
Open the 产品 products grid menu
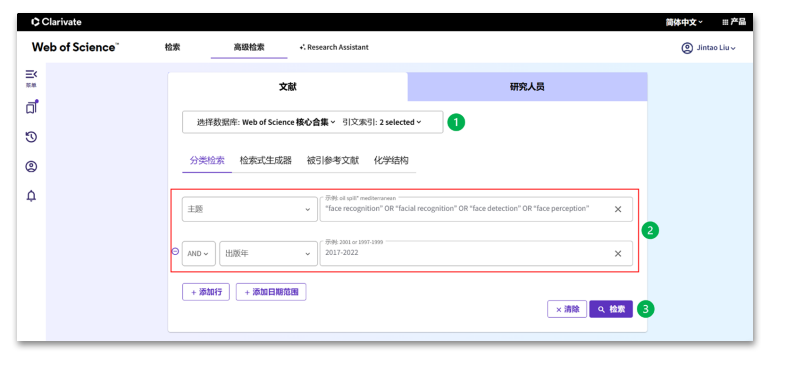[x=734, y=22]
